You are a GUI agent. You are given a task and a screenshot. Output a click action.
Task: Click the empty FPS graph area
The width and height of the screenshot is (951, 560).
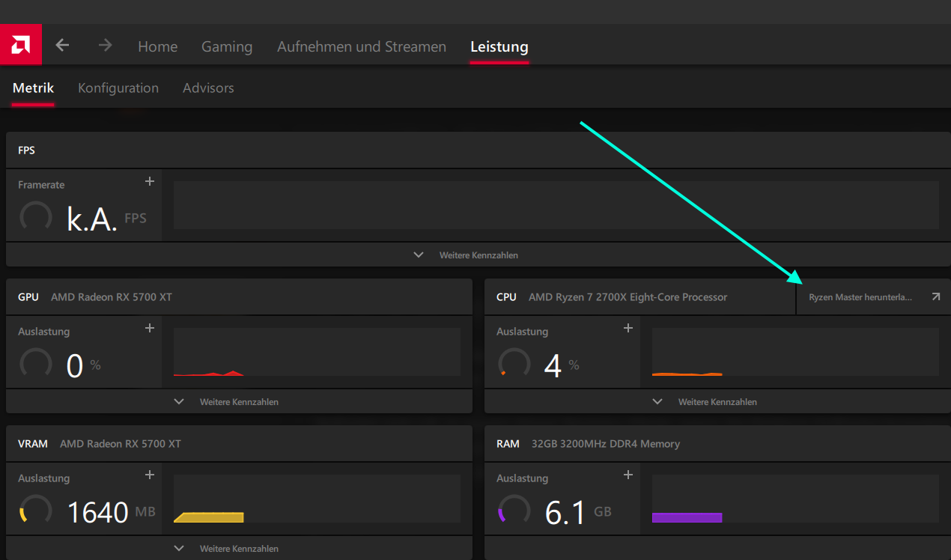pos(556,204)
